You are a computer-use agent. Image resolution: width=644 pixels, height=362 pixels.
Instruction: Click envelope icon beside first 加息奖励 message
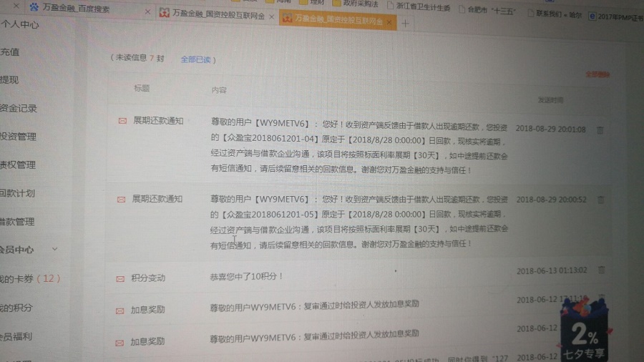[x=120, y=310]
